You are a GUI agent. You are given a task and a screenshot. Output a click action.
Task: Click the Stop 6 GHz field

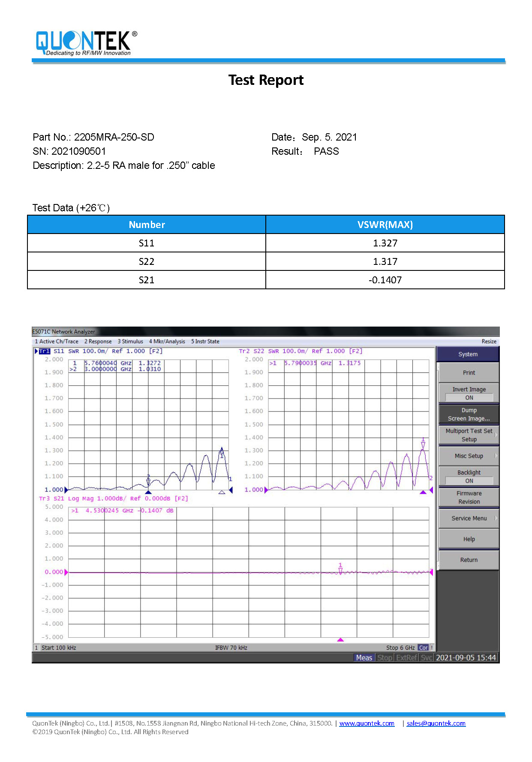point(400,648)
